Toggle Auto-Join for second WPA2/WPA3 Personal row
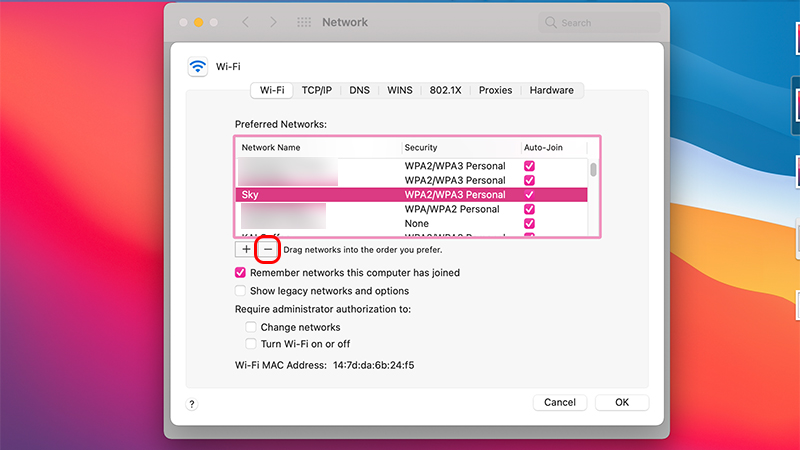 point(529,180)
